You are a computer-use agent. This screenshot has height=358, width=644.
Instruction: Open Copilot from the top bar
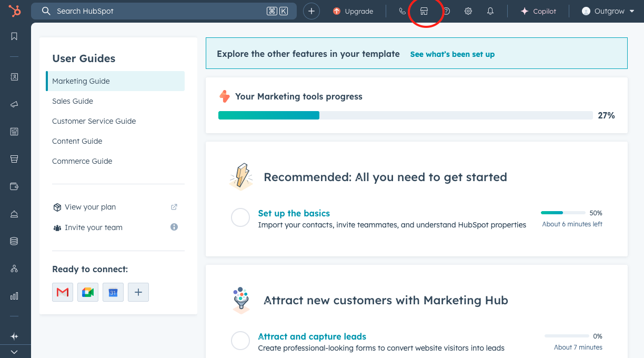[x=538, y=11]
